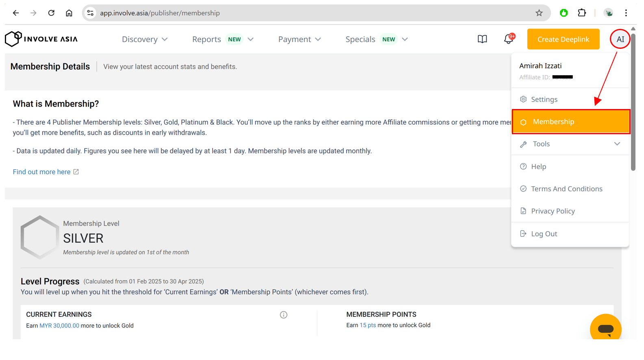Expand the Reports dropdown menu
The height and width of the screenshot is (360, 644).
coord(223,39)
